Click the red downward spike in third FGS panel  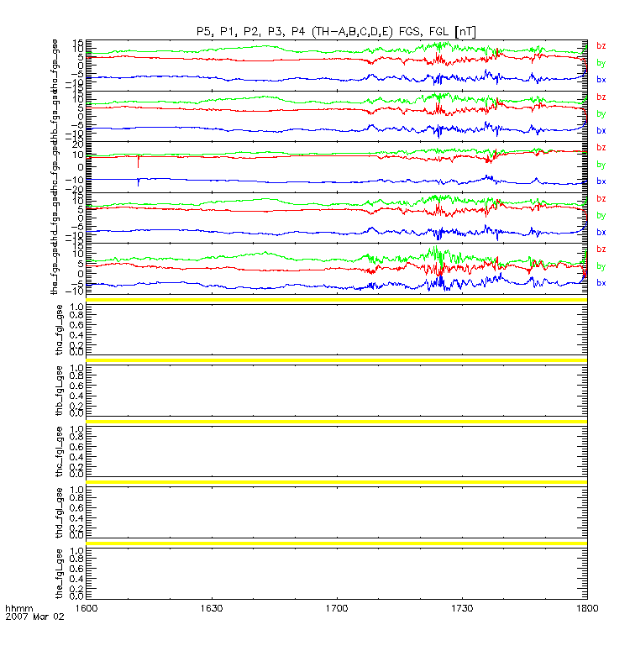(138, 161)
